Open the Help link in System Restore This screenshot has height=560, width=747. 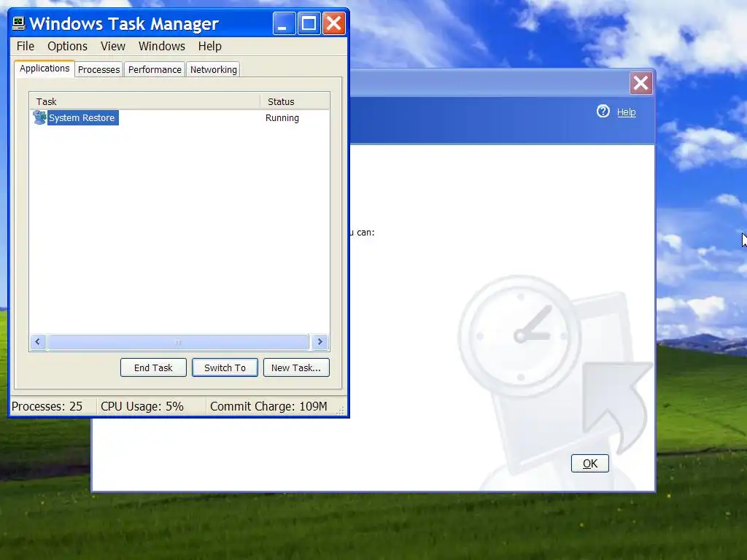pyautogui.click(x=626, y=112)
